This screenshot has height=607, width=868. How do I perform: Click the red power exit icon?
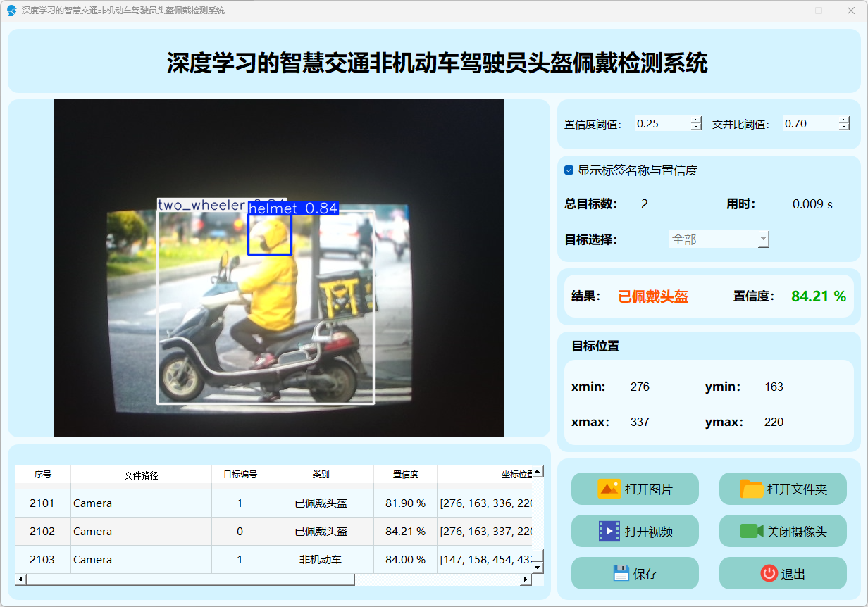click(x=769, y=573)
